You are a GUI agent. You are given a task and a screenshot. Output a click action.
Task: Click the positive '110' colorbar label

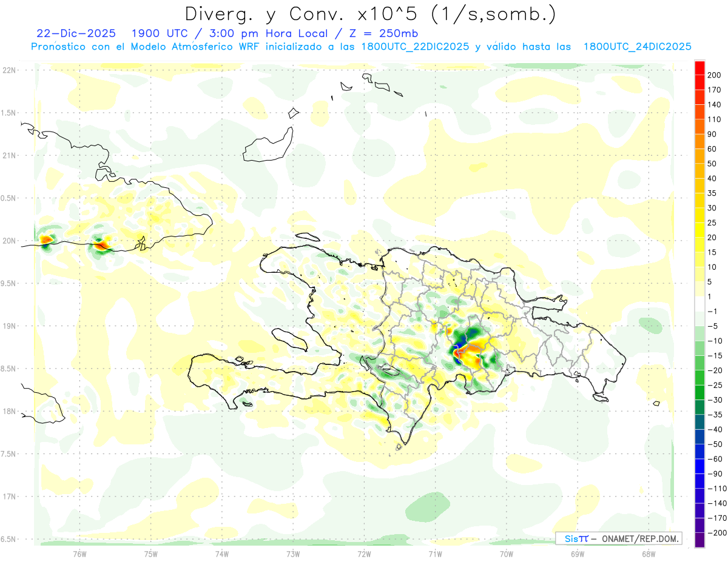click(714, 119)
